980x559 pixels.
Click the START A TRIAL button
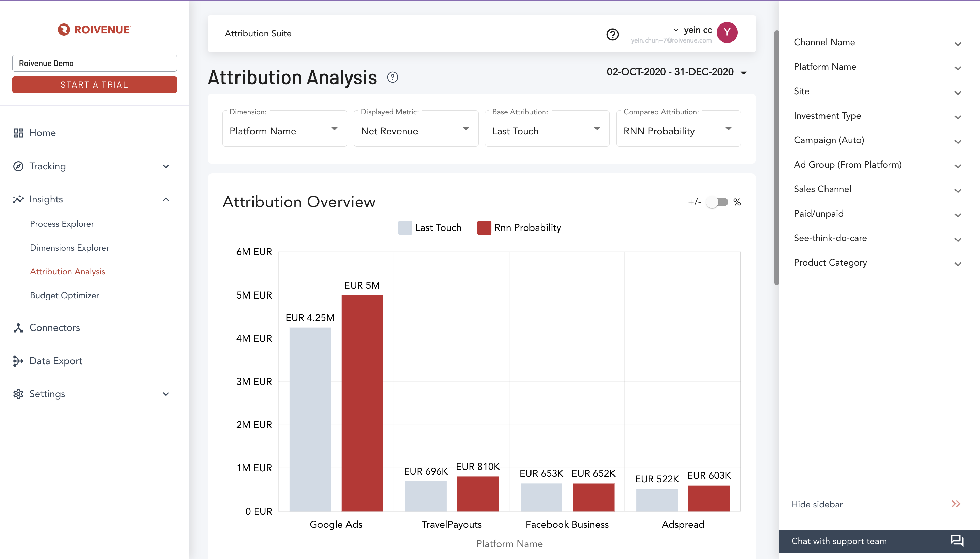pyautogui.click(x=95, y=84)
